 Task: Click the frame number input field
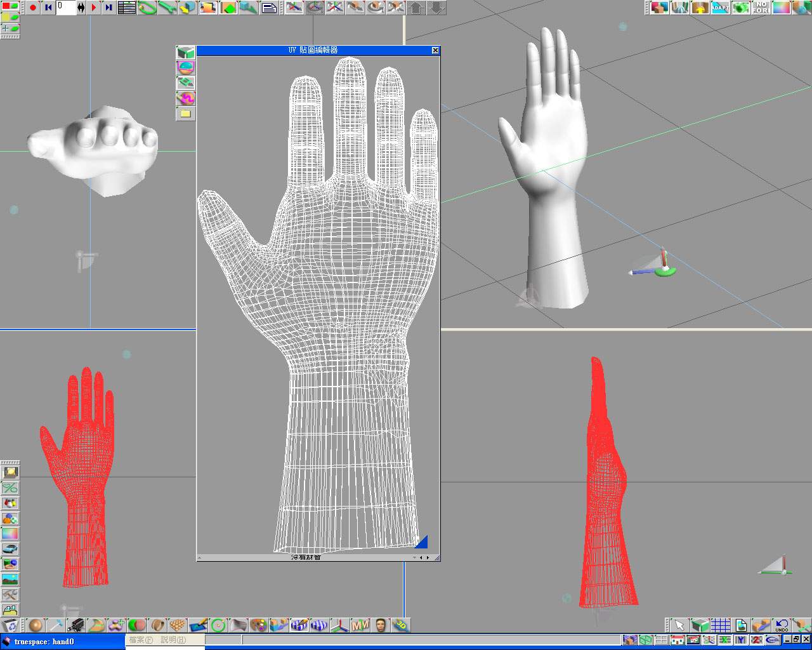66,8
